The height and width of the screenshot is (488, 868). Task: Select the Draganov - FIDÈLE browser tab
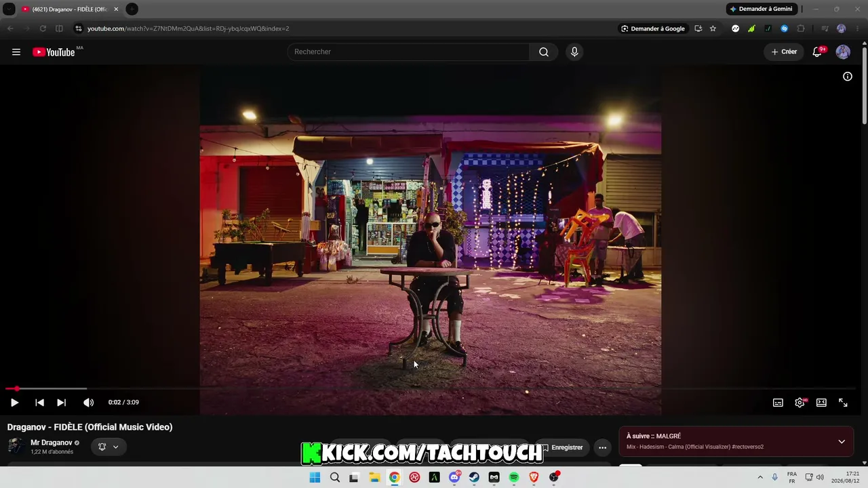[70, 9]
